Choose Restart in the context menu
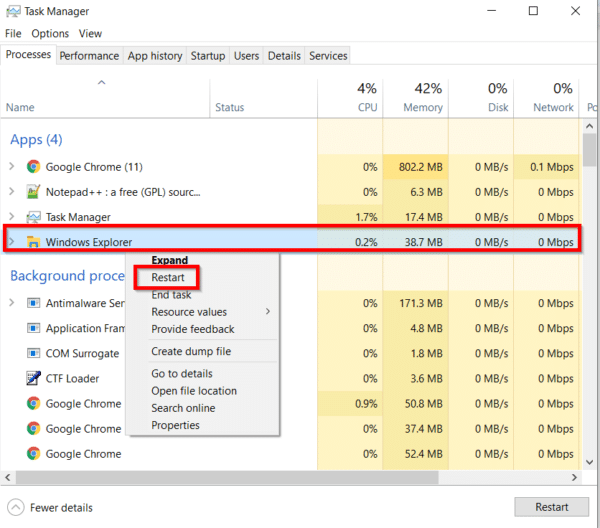The image size is (600, 528). click(168, 277)
